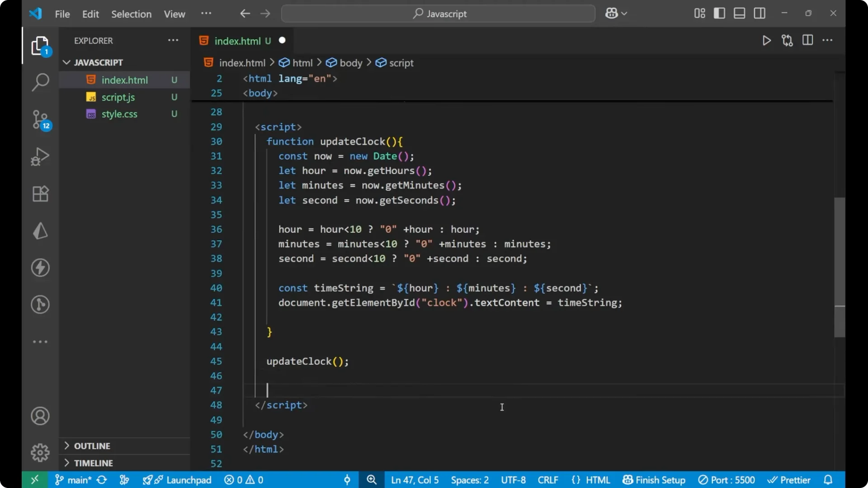Toggle the Primary Side Bar visibility

point(719,13)
